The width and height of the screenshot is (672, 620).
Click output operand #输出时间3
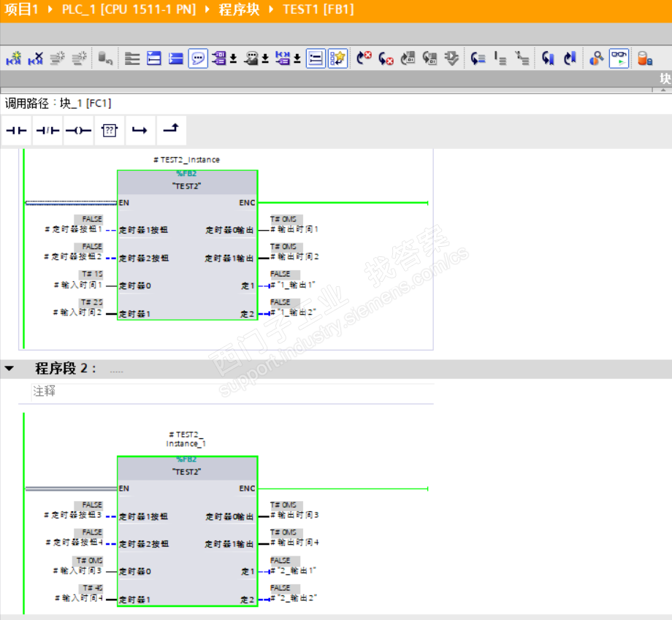coord(295,516)
